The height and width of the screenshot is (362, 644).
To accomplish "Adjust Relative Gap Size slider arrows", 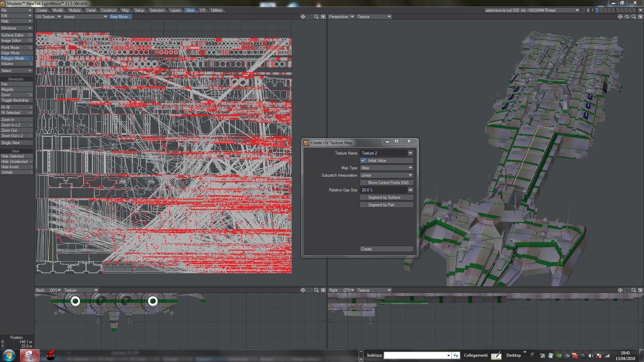I will (x=410, y=190).
